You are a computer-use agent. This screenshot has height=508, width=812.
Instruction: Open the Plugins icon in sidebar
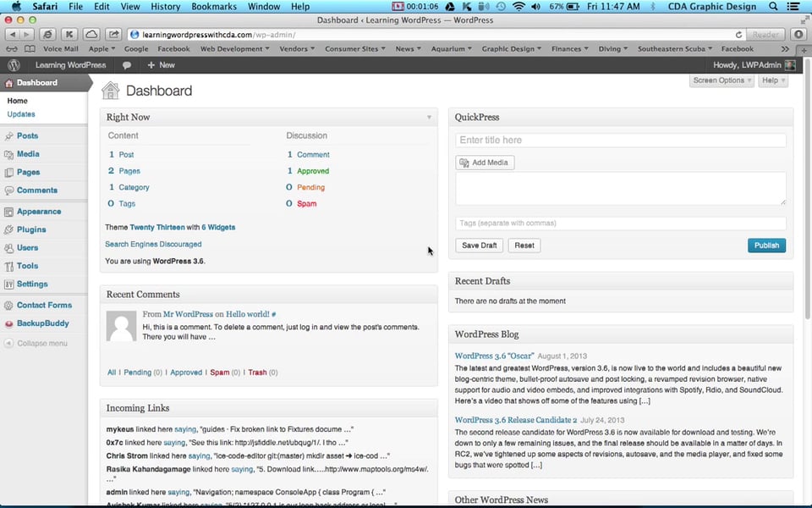pyautogui.click(x=8, y=230)
